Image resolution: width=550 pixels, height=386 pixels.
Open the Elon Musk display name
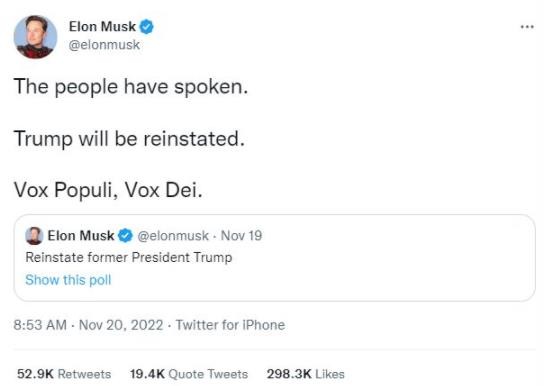pos(102,27)
